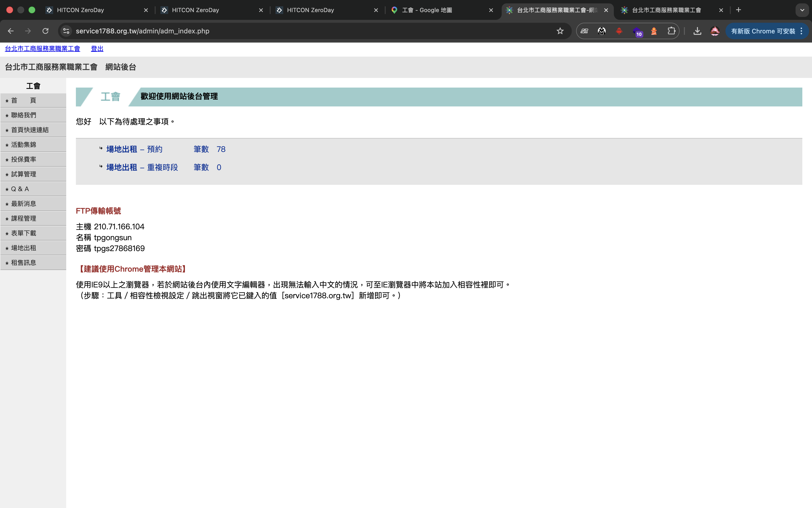Click the 歡迎使用網站後台管理 banner title
Viewport: 812px width, 508px height.
[x=179, y=97]
